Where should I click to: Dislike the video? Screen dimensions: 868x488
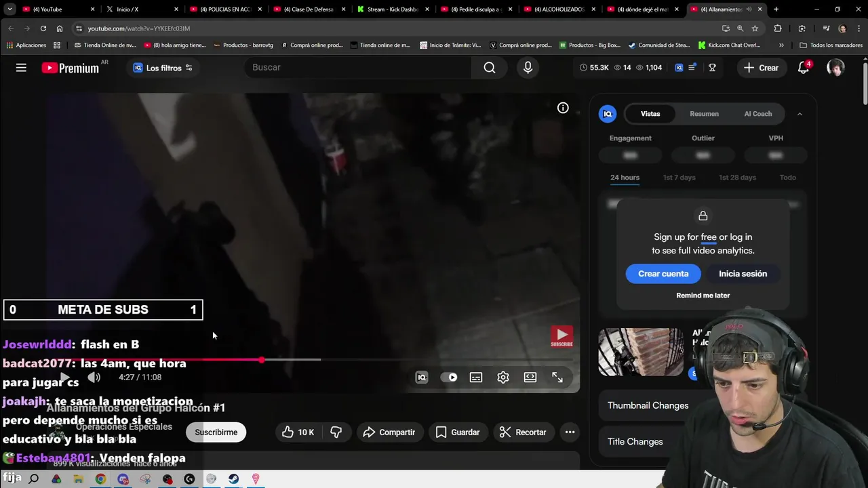pyautogui.click(x=336, y=432)
